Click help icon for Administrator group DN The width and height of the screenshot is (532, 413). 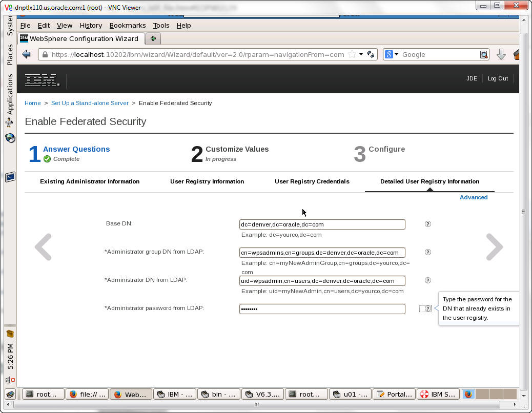pos(428,252)
